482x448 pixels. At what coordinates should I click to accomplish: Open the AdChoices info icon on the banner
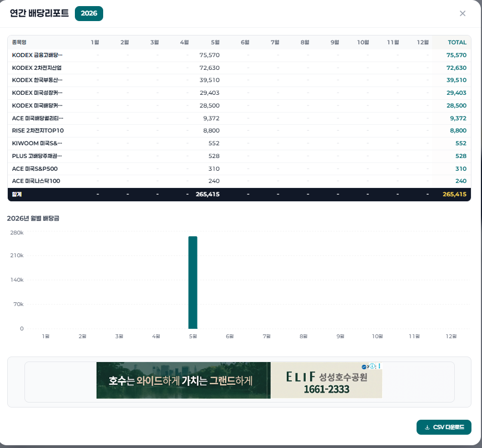(x=372, y=366)
